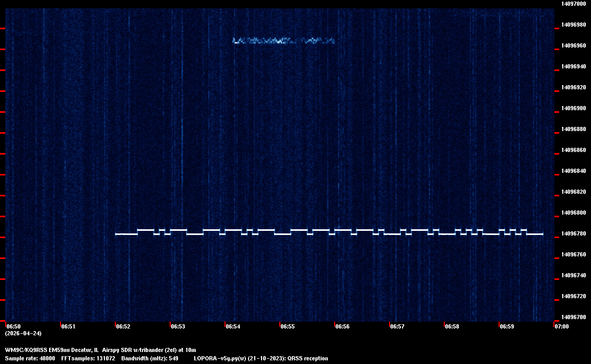The width and height of the screenshot is (591, 364).
Task: Click the LOPORA-v5g.py QRSS reception text
Action: (x=261, y=358)
